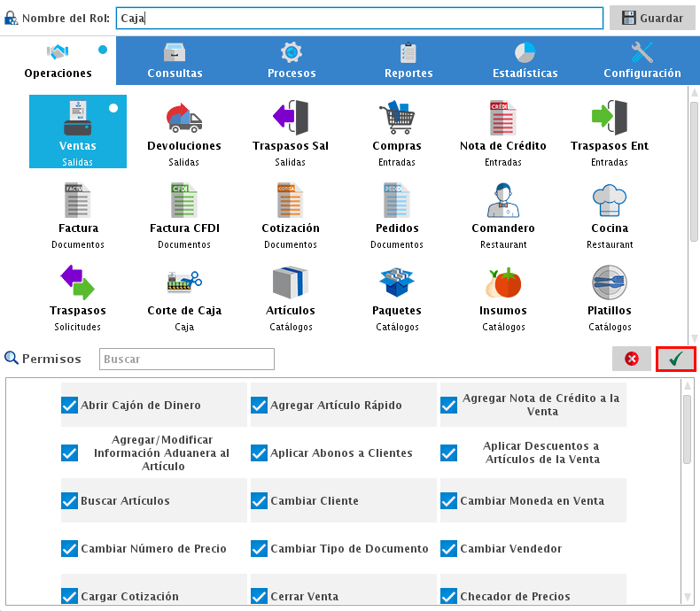Uncheck Agregar/Modificar Información Aduanera al Artículo
The image size is (700, 611).
pos(70,452)
